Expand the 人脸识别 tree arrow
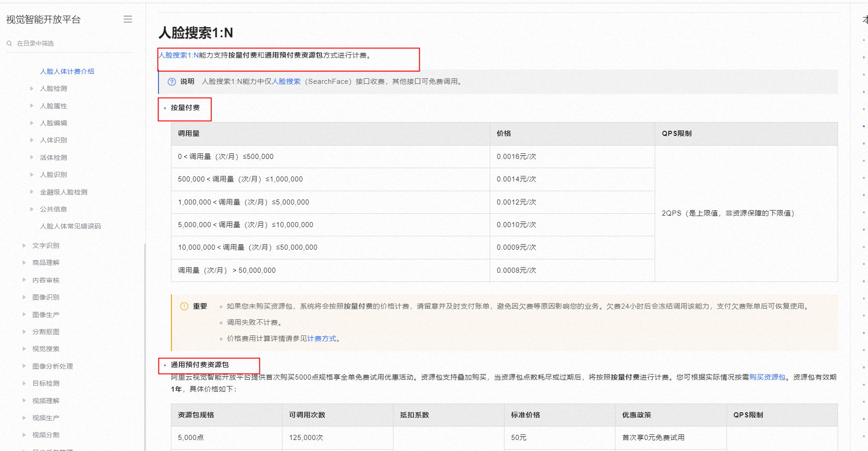 pos(32,175)
